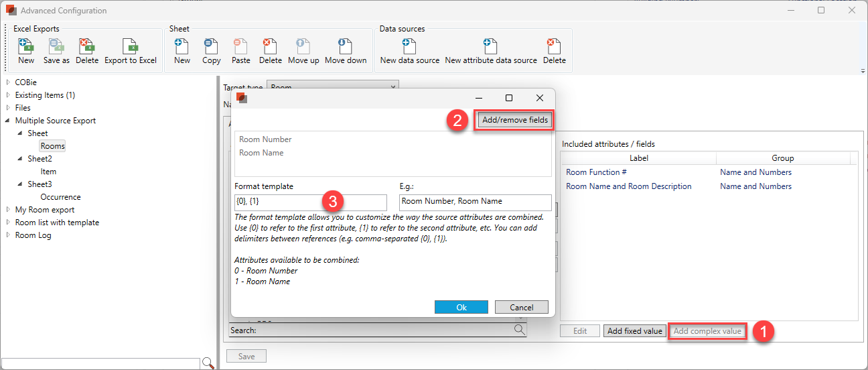This screenshot has height=370, width=868.
Task: Click the Format template input field
Action: pyautogui.click(x=310, y=203)
